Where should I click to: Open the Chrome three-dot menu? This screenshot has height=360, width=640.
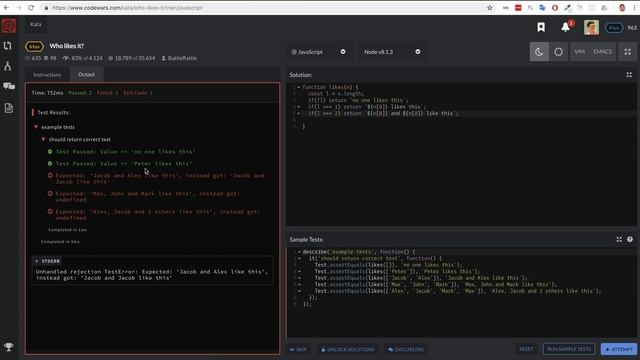(634, 8)
